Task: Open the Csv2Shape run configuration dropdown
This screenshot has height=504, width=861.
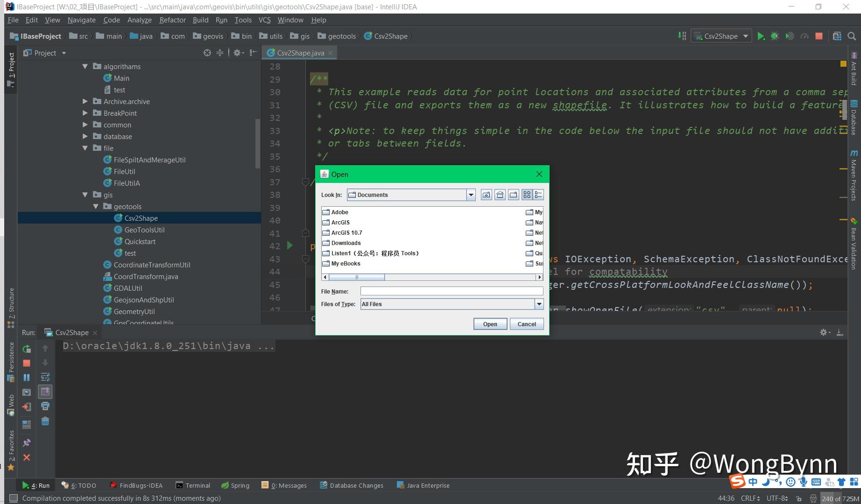Action: [721, 36]
